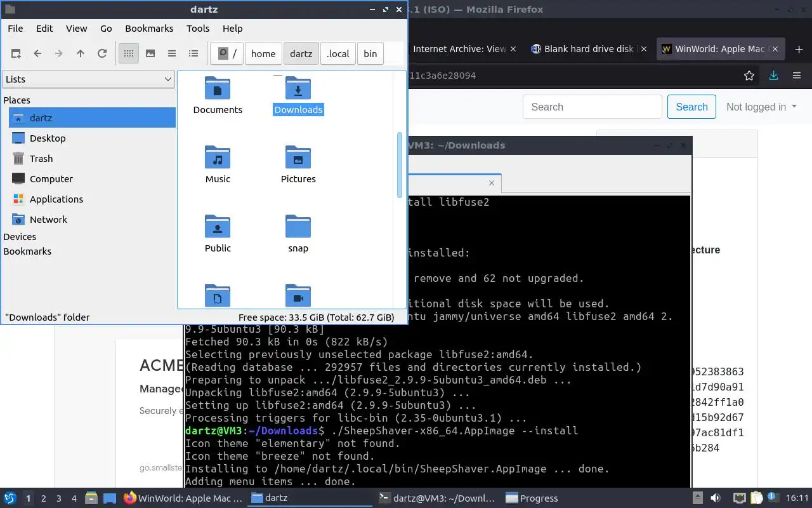812x508 pixels.
Task: Expand the Not logged in dropdown
Action: pos(761,107)
